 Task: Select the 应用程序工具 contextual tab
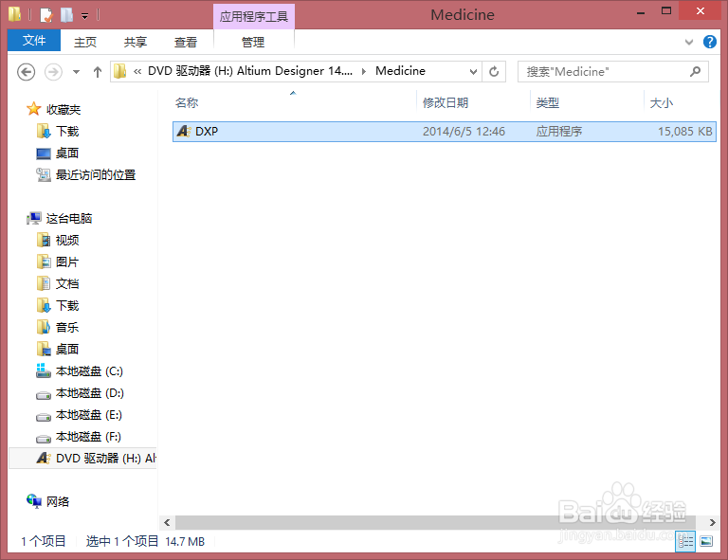[253, 17]
